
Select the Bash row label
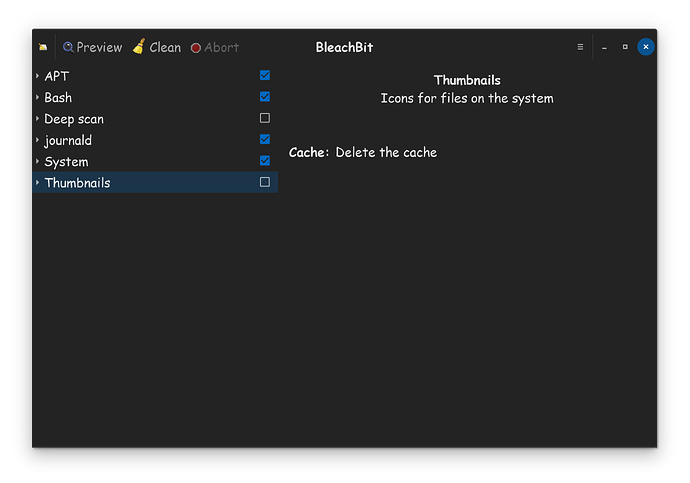point(58,97)
